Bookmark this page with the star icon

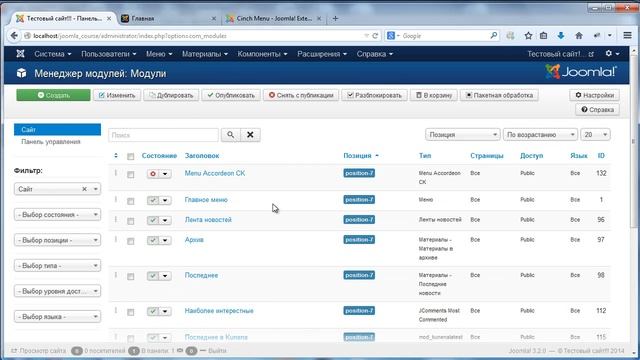528,36
